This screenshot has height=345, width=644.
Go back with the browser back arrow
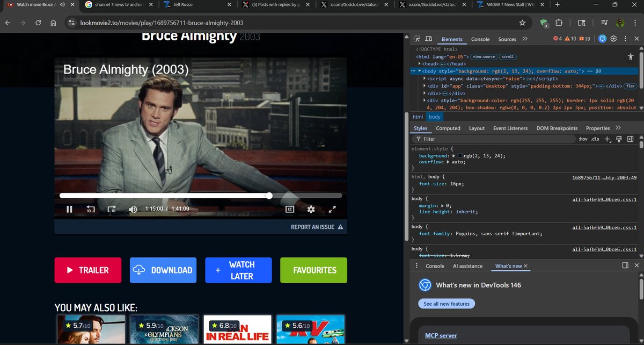point(8,23)
